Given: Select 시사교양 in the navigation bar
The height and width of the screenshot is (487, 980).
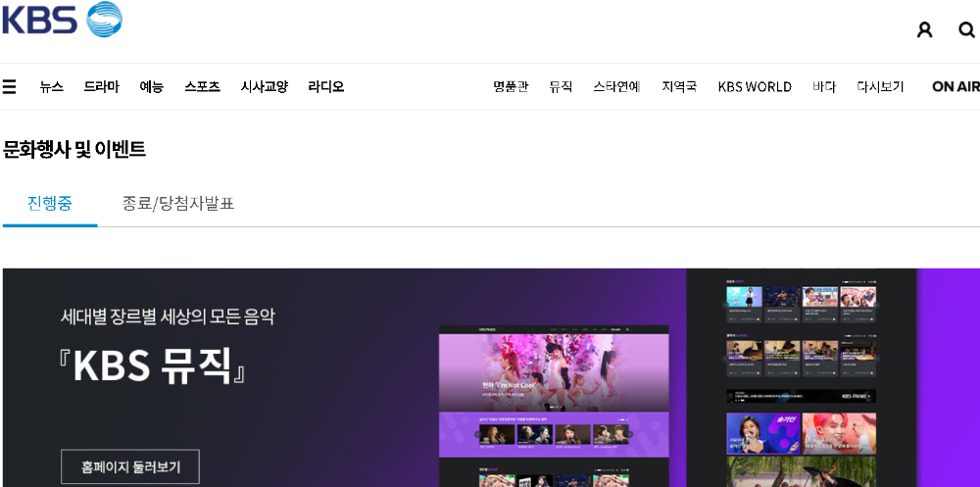Looking at the screenshot, I should [264, 87].
